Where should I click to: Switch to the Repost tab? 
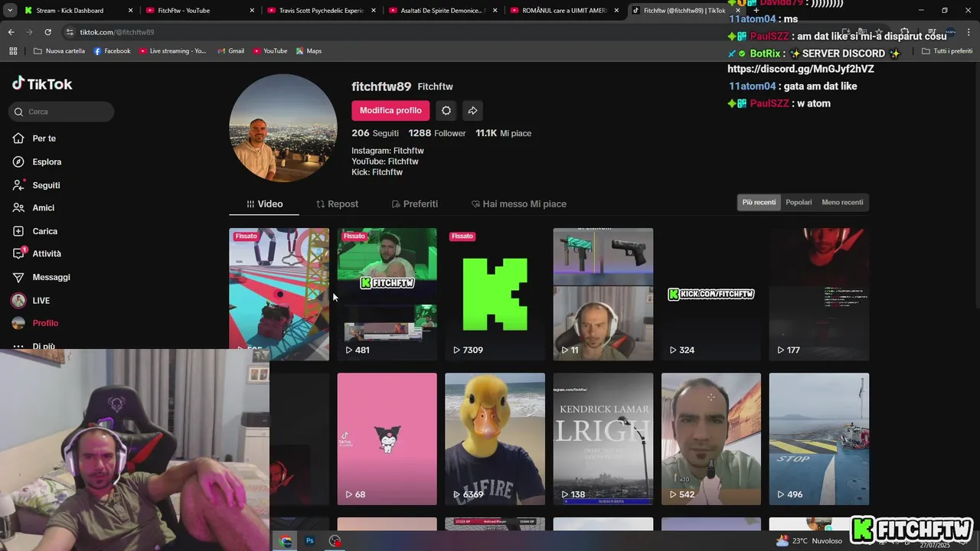click(x=337, y=204)
